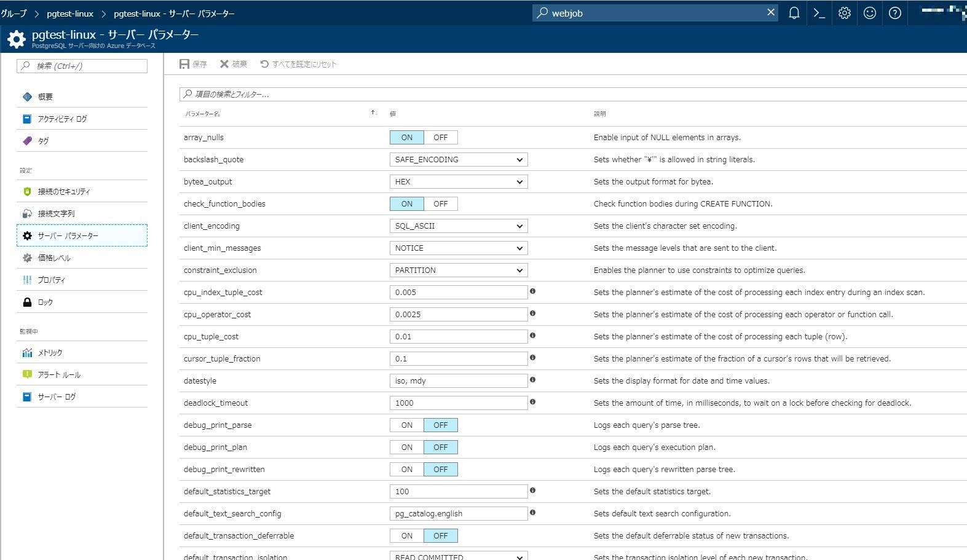This screenshot has height=560, width=967.
Task: Open 接続のセキュリティ in sidebar
Action: coord(64,192)
